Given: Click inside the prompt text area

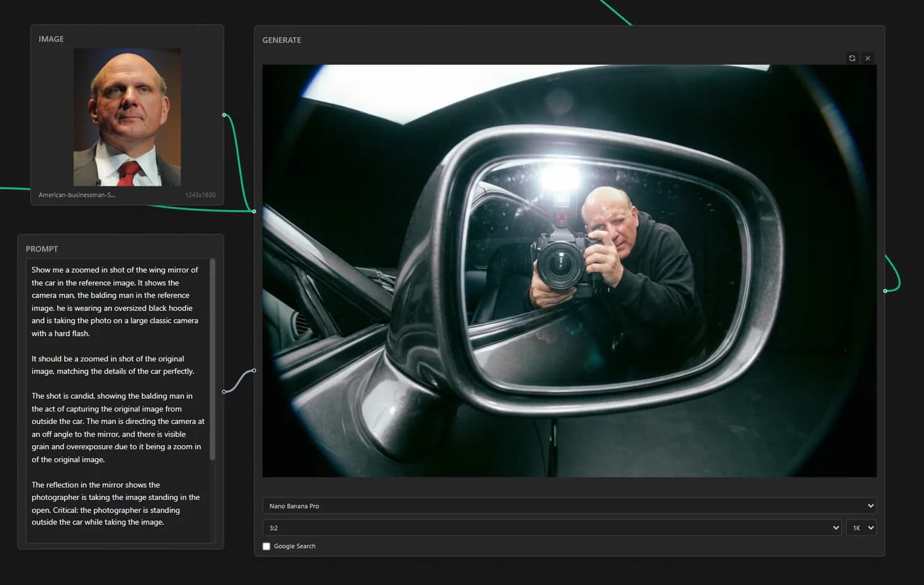Looking at the screenshot, I should (117, 395).
